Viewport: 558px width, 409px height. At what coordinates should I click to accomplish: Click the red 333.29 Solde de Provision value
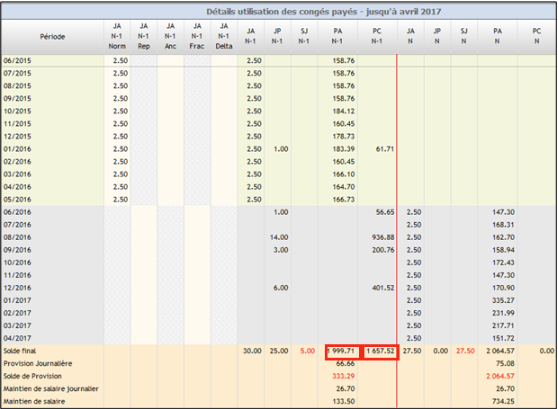coord(343,376)
